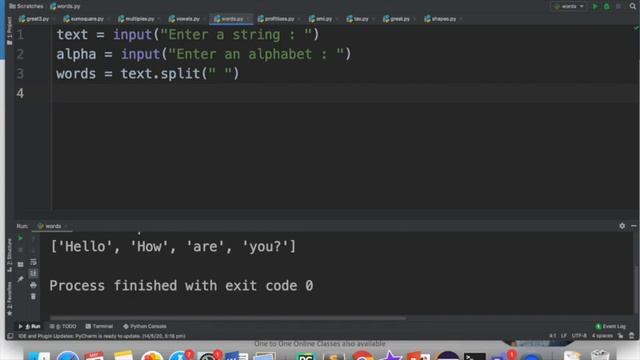The image size is (640, 360).
Task: Close the words.py editor tab
Action: coord(248,19)
